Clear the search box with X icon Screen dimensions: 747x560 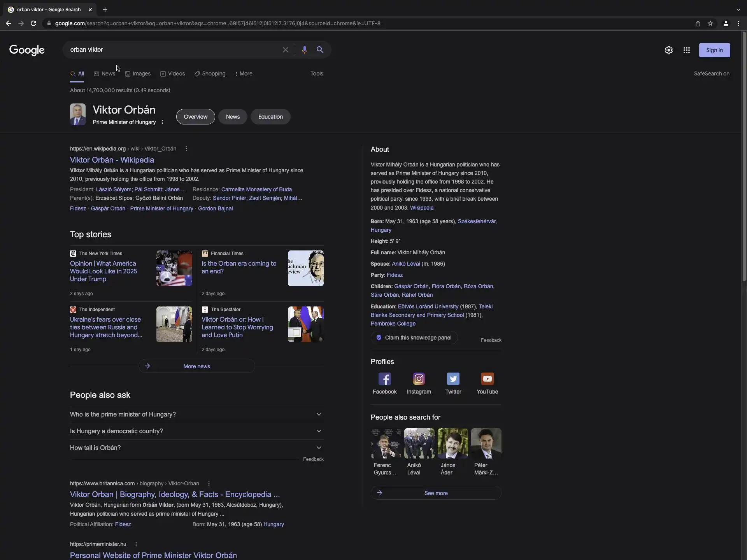285,50
